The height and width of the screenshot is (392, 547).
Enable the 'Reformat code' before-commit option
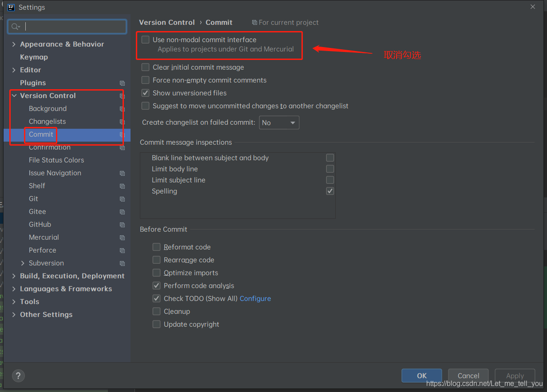[156, 247]
